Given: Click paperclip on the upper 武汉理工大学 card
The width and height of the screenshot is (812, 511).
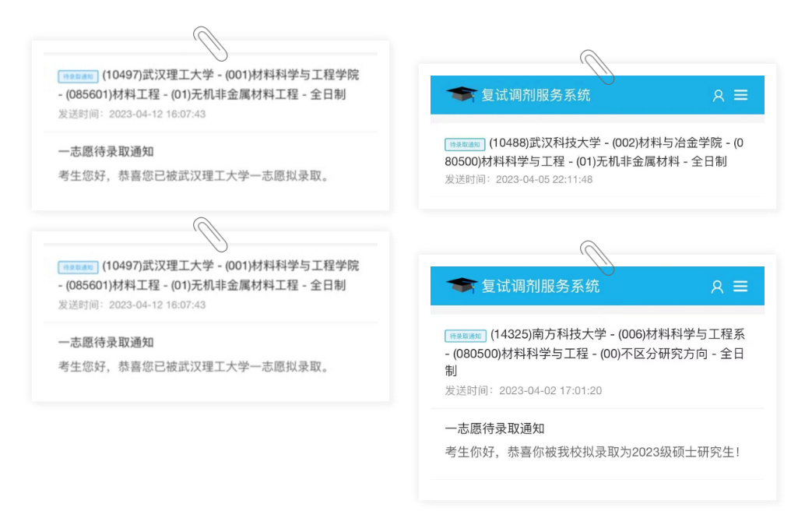Looking at the screenshot, I should point(210,44).
